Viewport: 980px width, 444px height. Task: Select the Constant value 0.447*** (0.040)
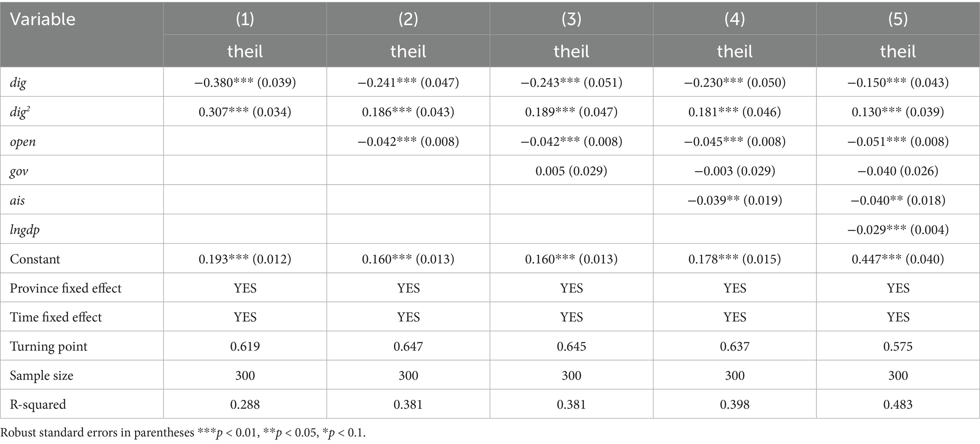click(x=898, y=259)
